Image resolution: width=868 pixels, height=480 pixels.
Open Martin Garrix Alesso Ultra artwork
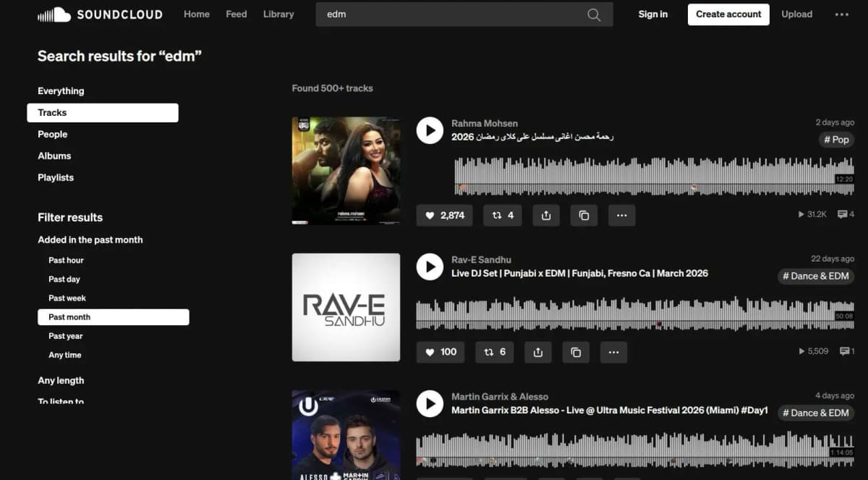click(346, 435)
